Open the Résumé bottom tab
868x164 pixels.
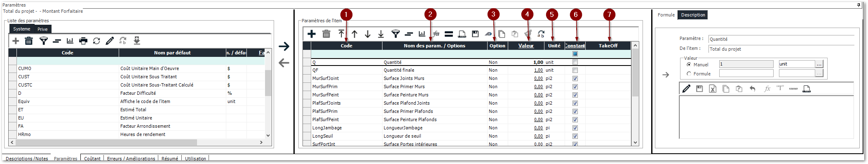click(170, 159)
